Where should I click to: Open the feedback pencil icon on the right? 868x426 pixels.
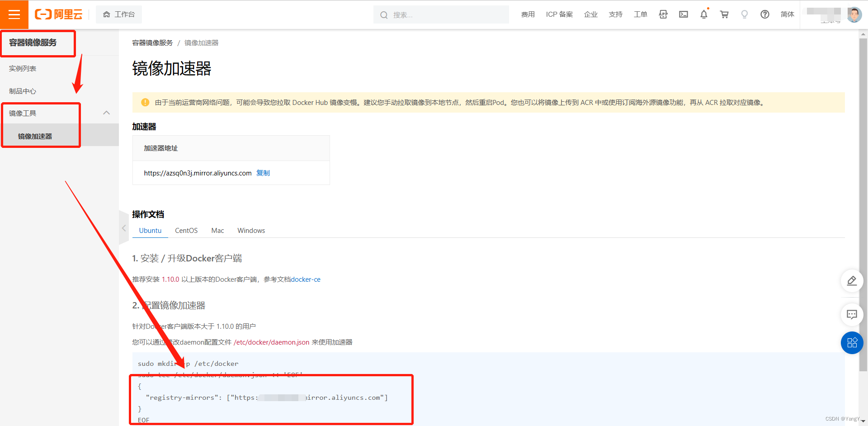(x=852, y=281)
